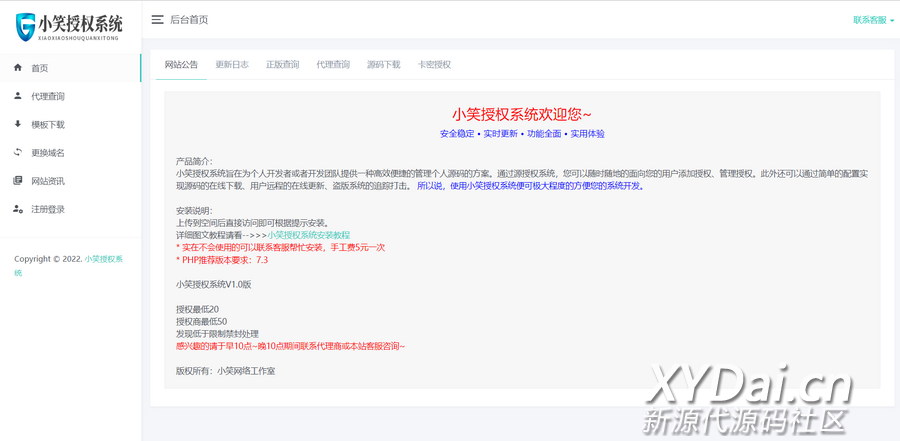
Task: Click the refresh icon for 更换域名
Action: click(18, 152)
